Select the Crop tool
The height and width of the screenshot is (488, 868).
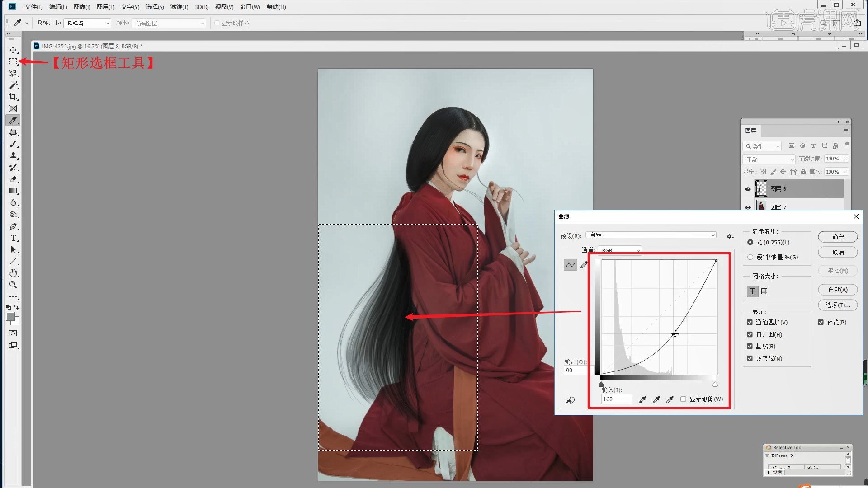(x=13, y=97)
